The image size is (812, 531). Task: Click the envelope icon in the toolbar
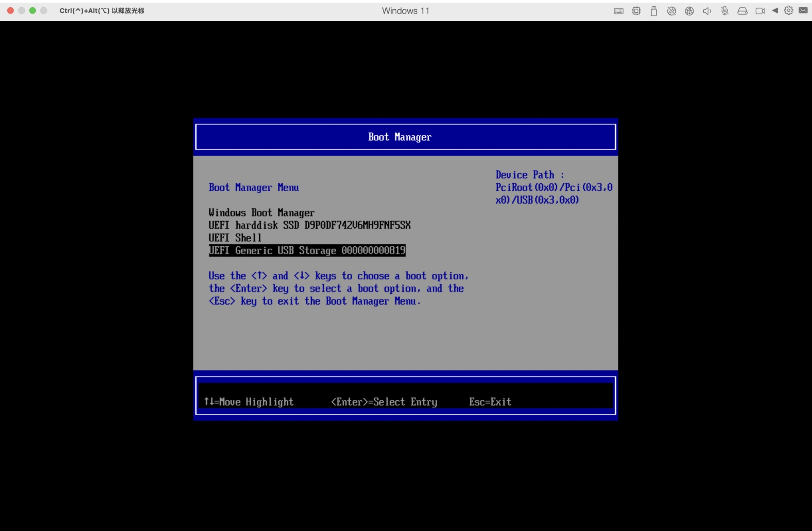tap(803, 10)
